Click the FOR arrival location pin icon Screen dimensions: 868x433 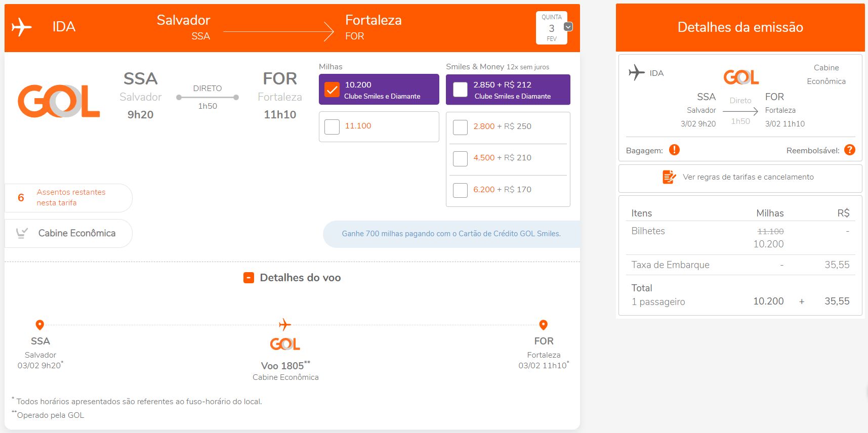[544, 325]
